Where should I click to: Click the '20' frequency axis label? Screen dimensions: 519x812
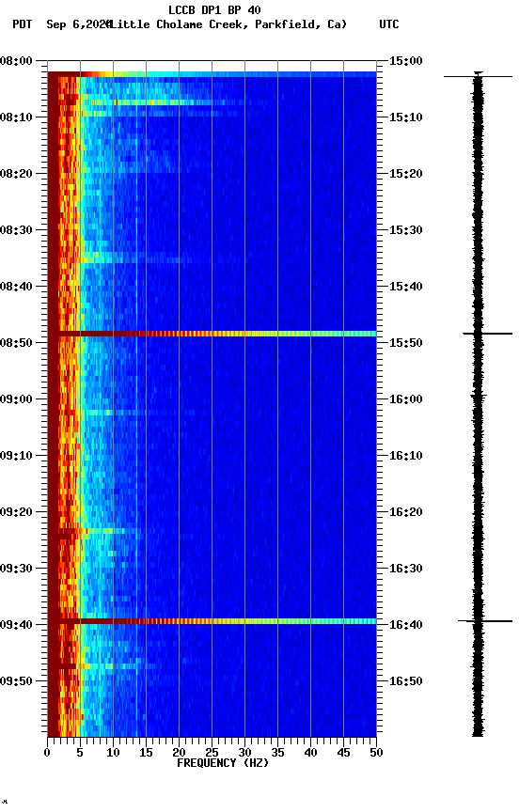pos(179,753)
